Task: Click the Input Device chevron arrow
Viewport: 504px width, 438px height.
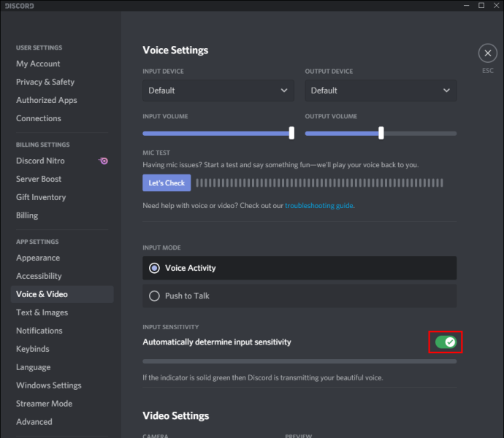Action: click(284, 91)
